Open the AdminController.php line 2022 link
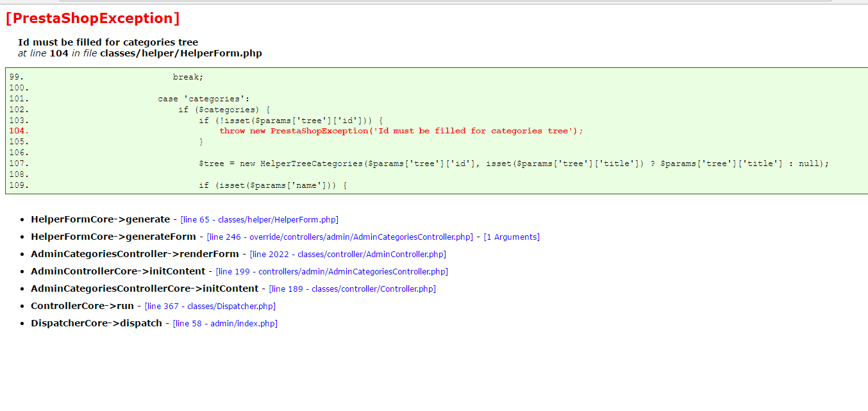 pyautogui.click(x=348, y=255)
